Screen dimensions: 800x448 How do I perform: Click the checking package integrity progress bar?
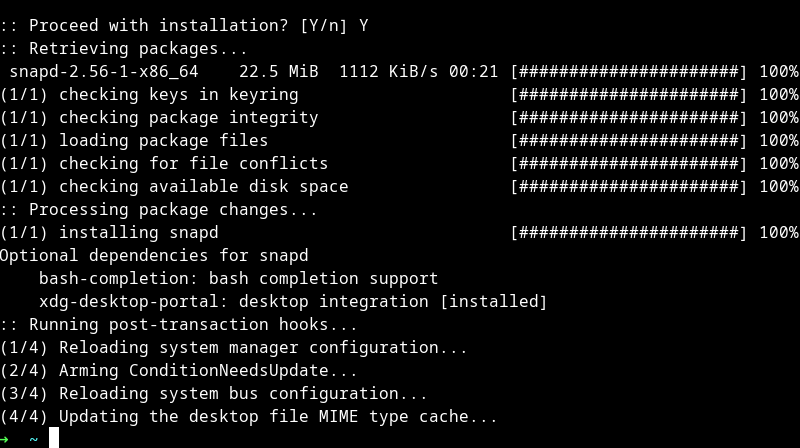click(628, 118)
